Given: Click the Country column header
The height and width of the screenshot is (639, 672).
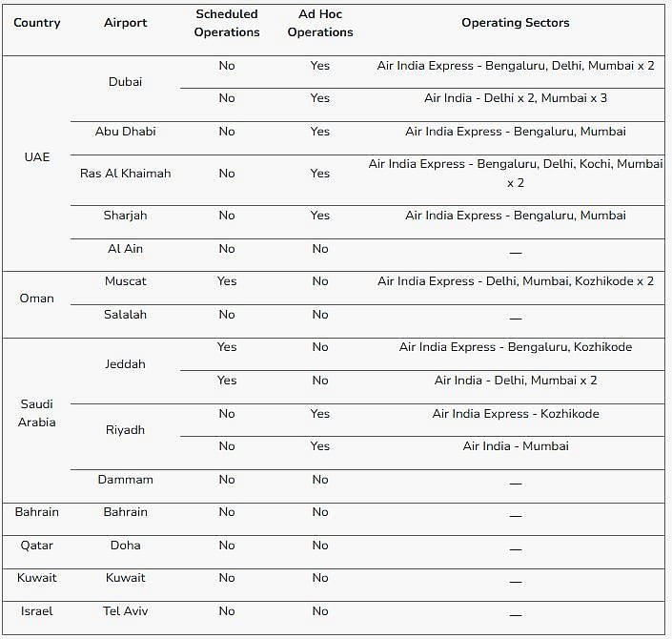Looking at the screenshot, I should 36,23.
